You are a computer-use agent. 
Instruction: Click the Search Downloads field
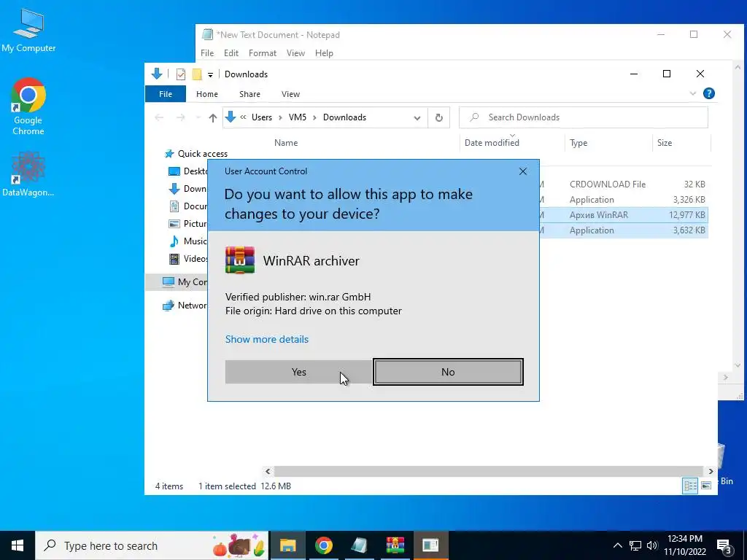point(584,117)
